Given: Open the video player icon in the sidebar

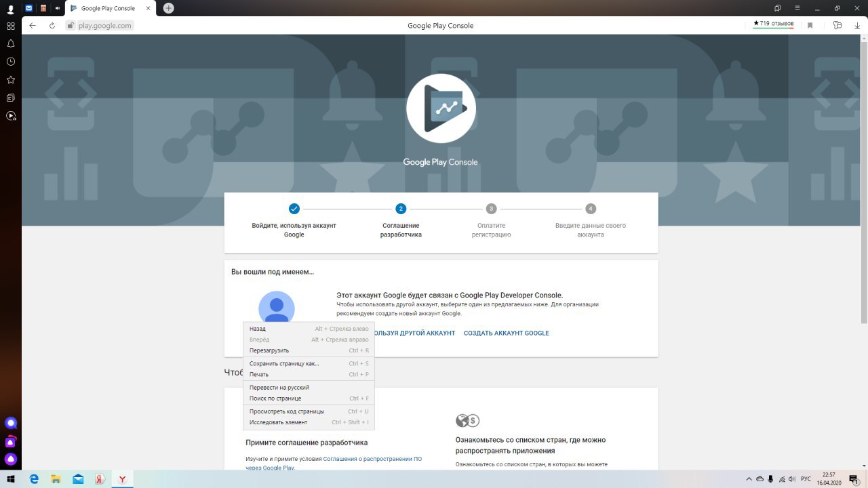Looking at the screenshot, I should coord(11,116).
